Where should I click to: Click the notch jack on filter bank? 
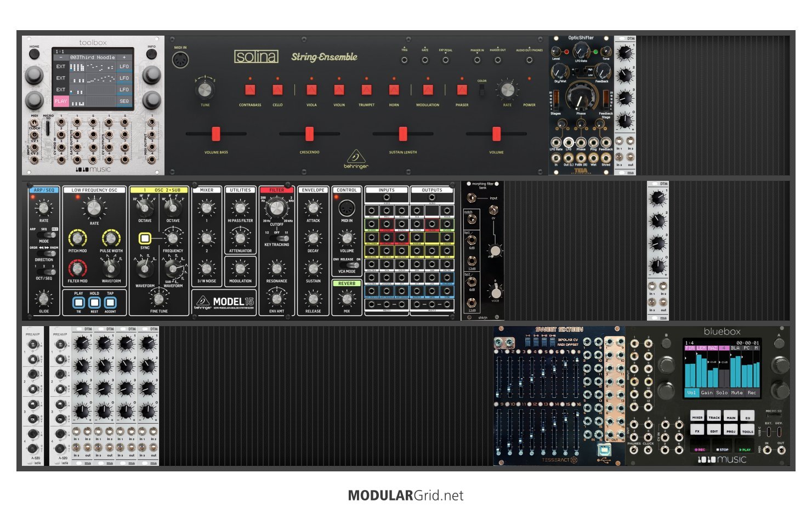(x=472, y=219)
